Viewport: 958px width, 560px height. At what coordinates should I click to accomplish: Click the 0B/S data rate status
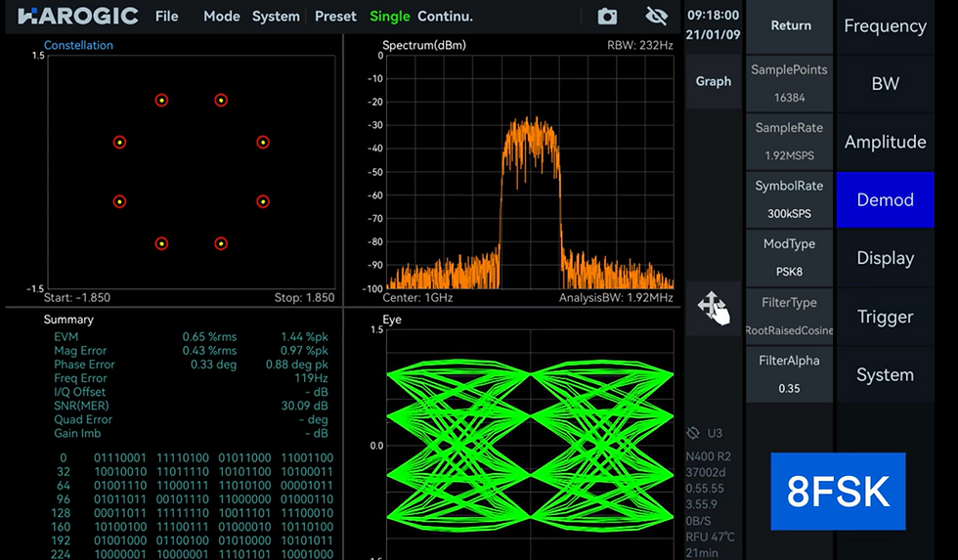click(x=698, y=521)
